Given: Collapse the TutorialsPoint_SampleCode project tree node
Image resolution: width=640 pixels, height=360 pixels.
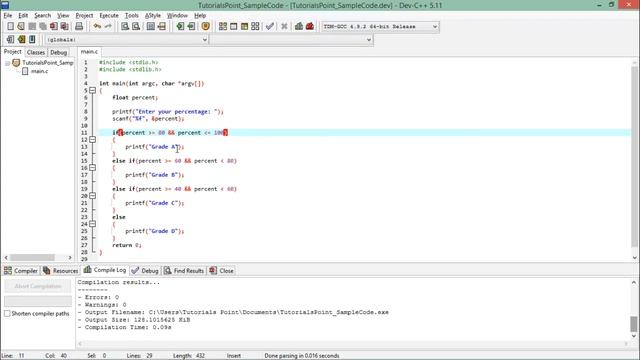Looking at the screenshot, I should pos(7,63).
